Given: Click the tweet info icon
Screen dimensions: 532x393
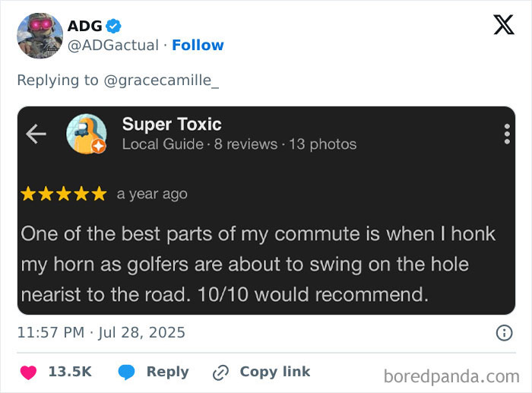Looking at the screenshot, I should [503, 332].
